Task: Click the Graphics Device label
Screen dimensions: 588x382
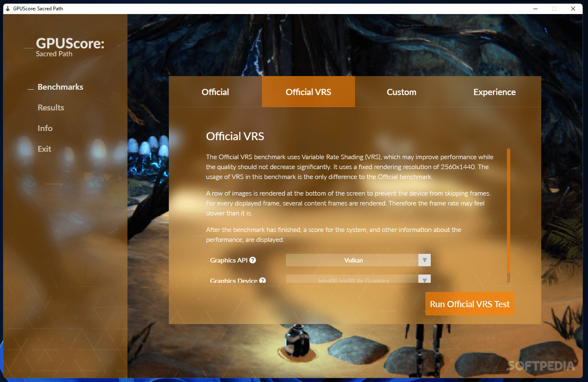Action: (234, 280)
